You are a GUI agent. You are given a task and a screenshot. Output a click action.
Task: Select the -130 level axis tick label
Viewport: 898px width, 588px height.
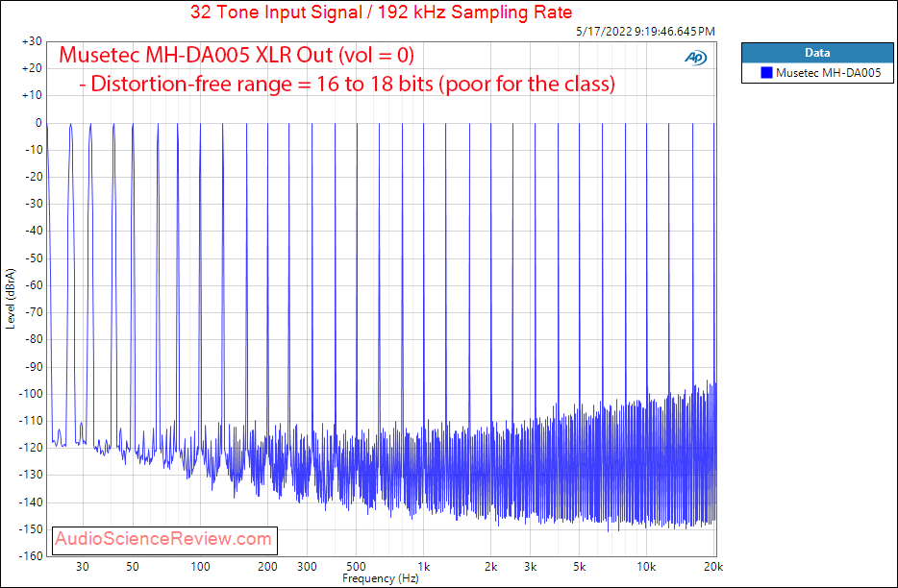pyautogui.click(x=31, y=476)
